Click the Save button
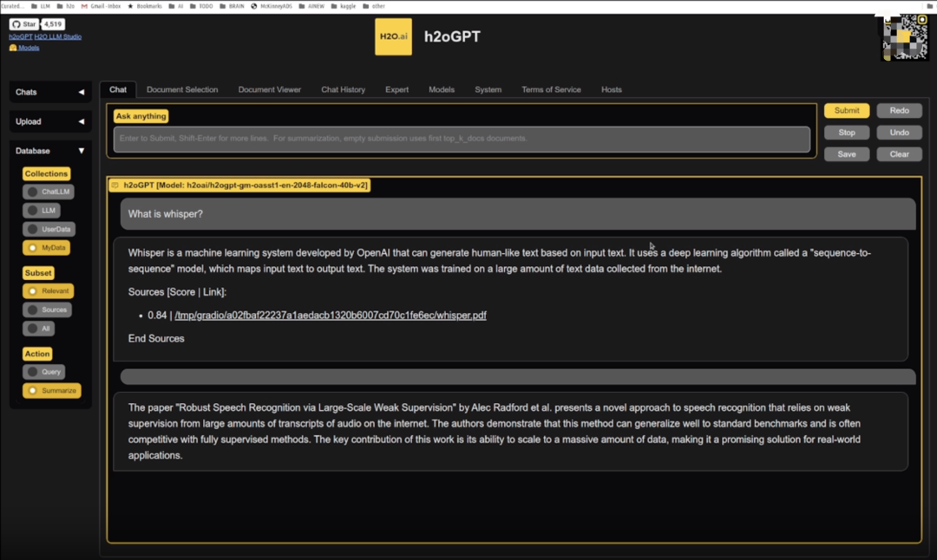Screen dimensions: 937x560 (847, 154)
